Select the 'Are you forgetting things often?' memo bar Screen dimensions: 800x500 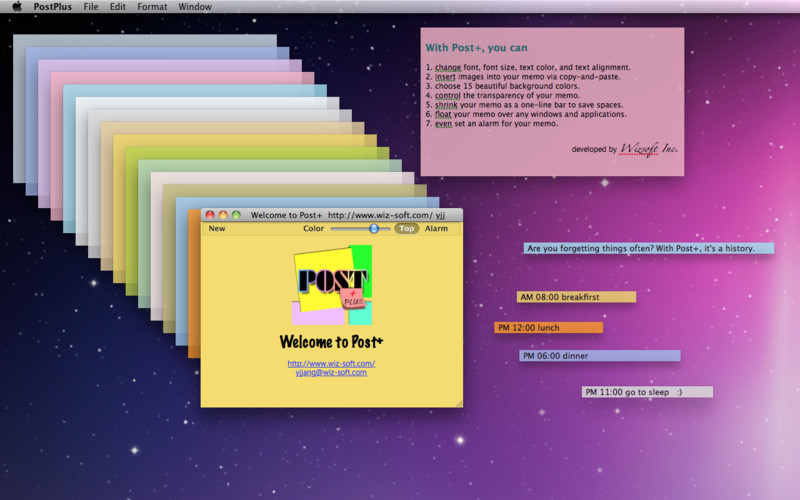pyautogui.click(x=648, y=248)
